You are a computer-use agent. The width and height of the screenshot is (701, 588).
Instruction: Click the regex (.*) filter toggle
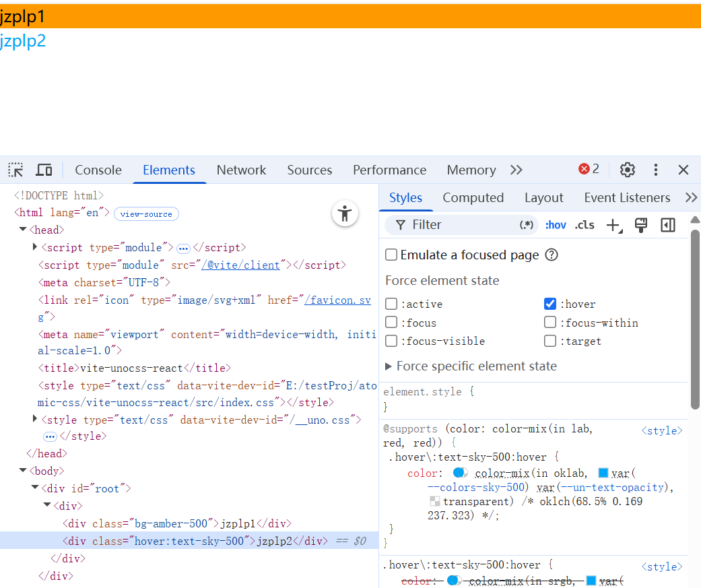(526, 225)
